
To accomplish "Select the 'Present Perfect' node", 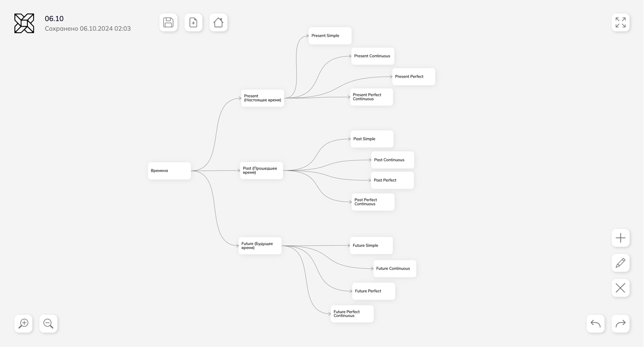I will click(x=414, y=76).
